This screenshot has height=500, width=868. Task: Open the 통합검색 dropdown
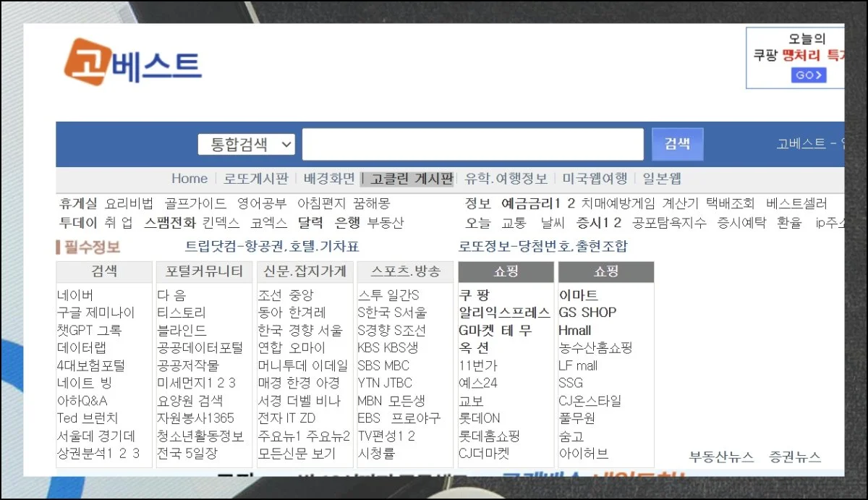(247, 144)
